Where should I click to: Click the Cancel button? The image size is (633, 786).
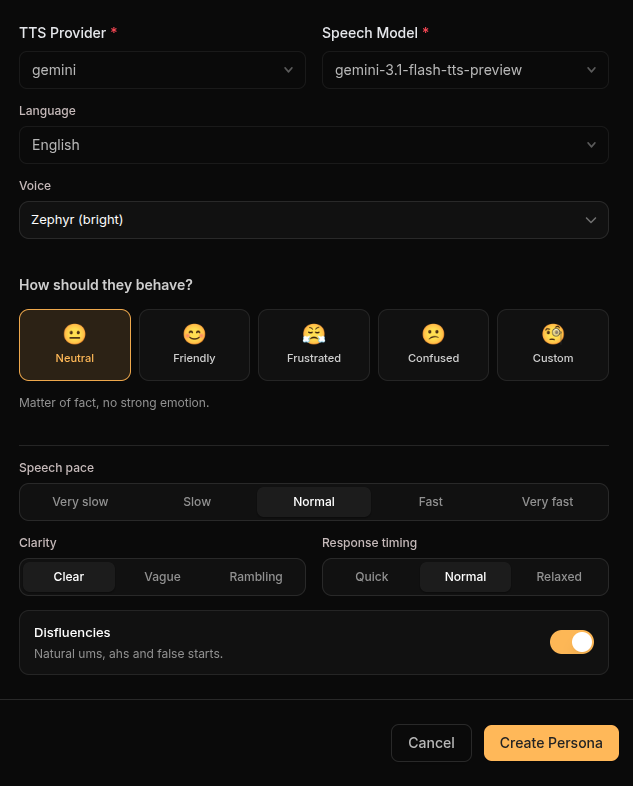click(431, 743)
